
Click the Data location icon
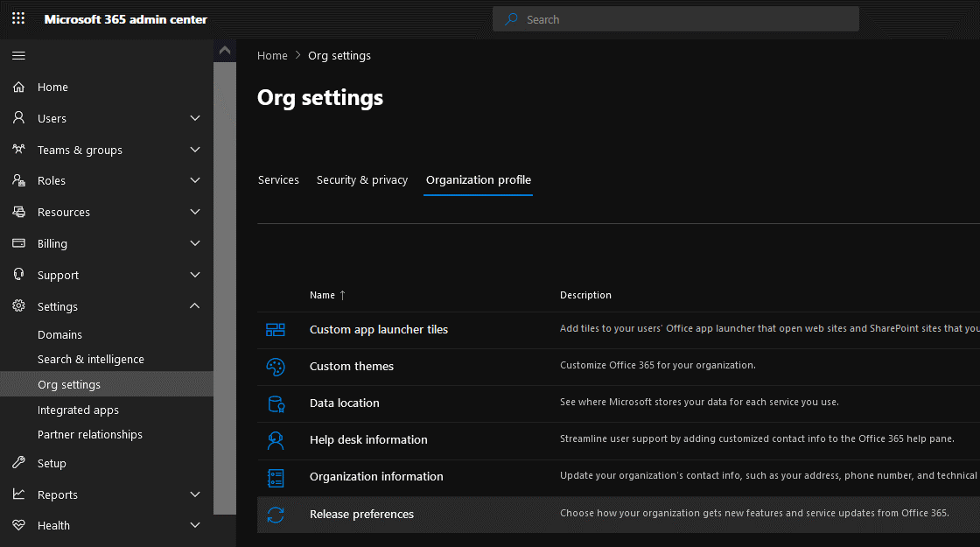276,403
